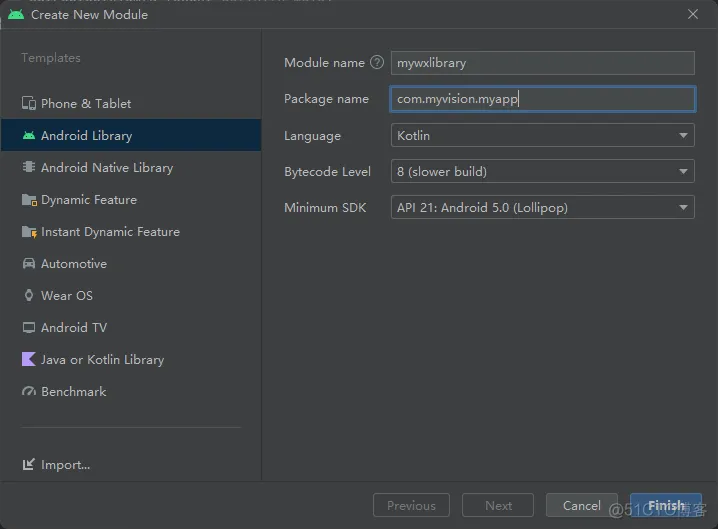Screen dimensions: 718x529
Task: Click the Module name label
Action: click(x=324, y=63)
